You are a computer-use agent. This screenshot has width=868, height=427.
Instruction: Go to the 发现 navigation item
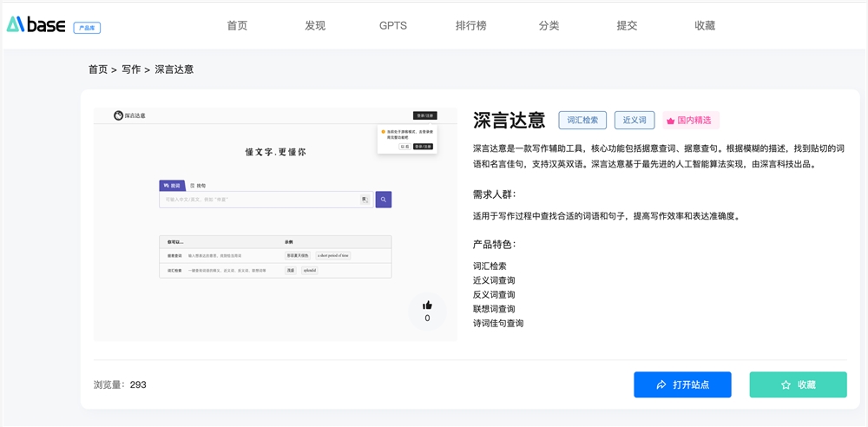coord(315,26)
